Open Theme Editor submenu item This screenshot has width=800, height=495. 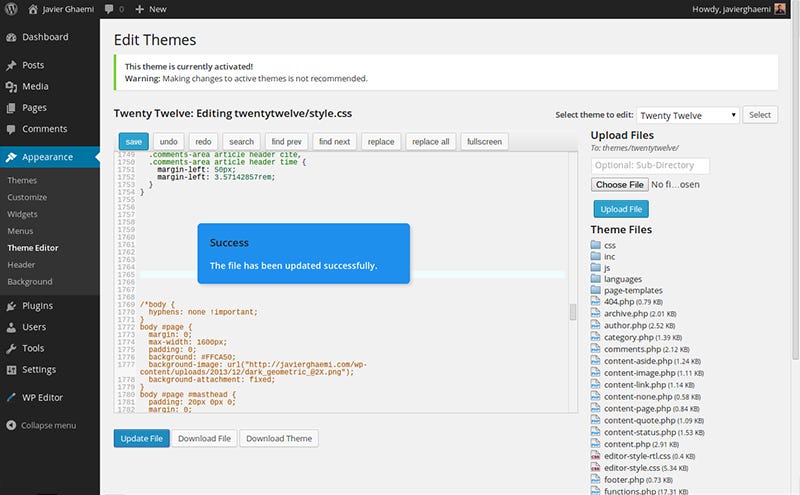33,248
